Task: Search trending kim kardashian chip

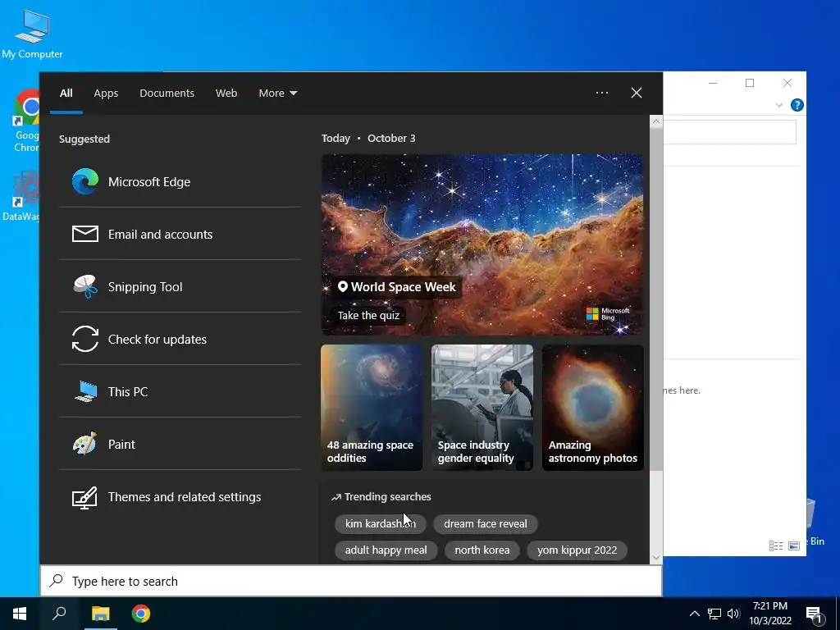Action: (381, 523)
